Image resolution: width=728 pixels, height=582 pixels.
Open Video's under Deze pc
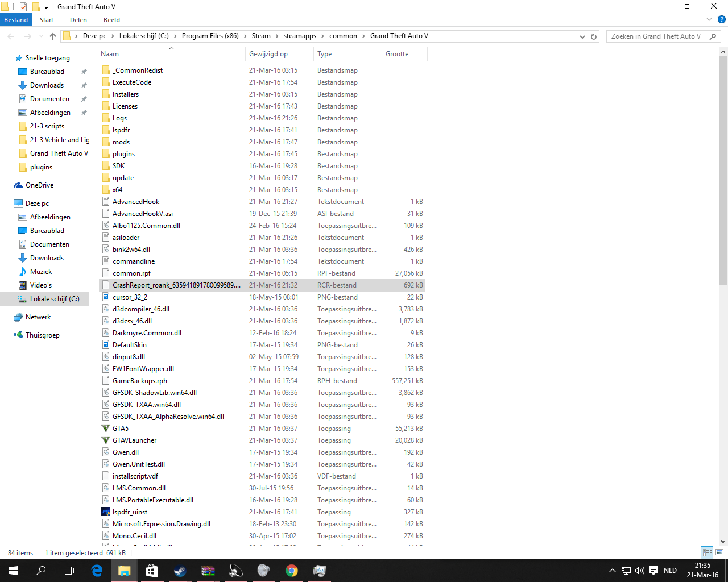click(41, 285)
